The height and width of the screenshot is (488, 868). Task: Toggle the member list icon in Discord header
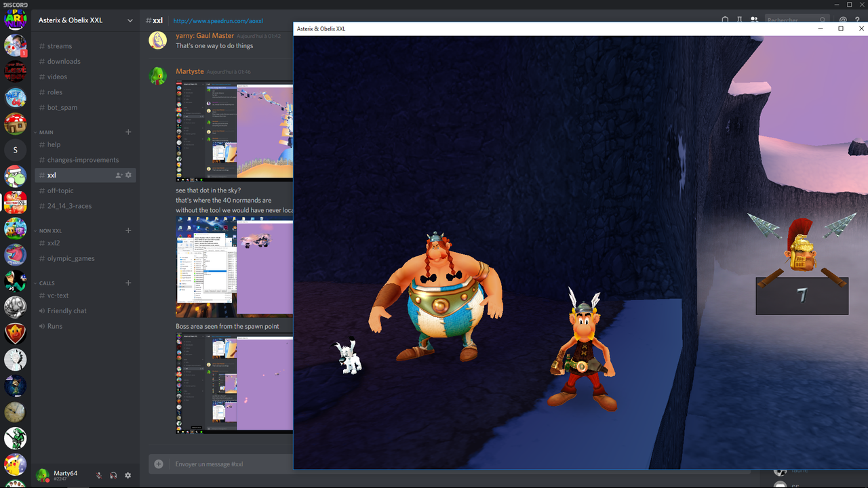754,20
